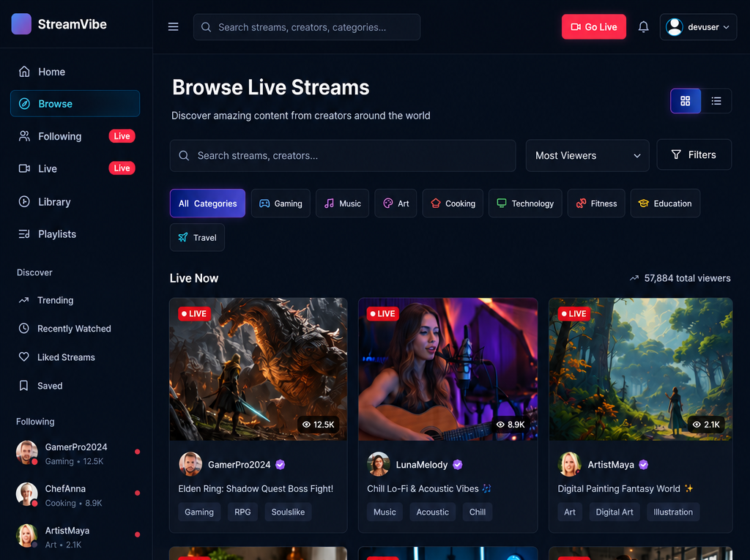The image size is (750, 560).
Task: Click 57,884 total viewers text
Action: 687,278
